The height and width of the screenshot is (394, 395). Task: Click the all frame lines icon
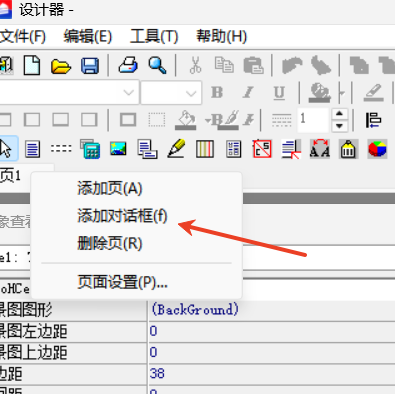pyautogui.click(x=128, y=120)
